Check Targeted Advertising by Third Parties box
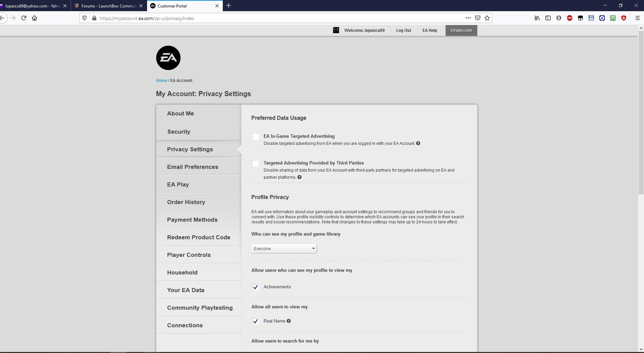This screenshot has height=353, width=644. point(256,163)
